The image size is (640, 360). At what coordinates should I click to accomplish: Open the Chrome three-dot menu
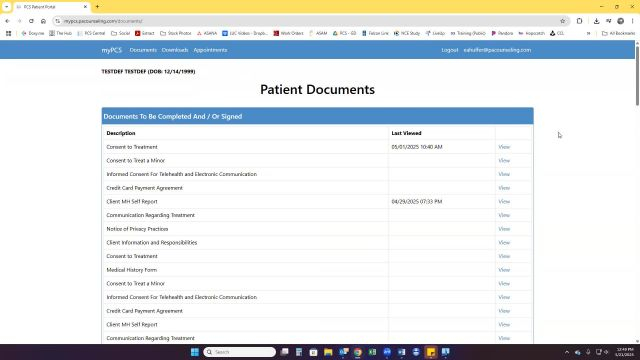click(632, 21)
